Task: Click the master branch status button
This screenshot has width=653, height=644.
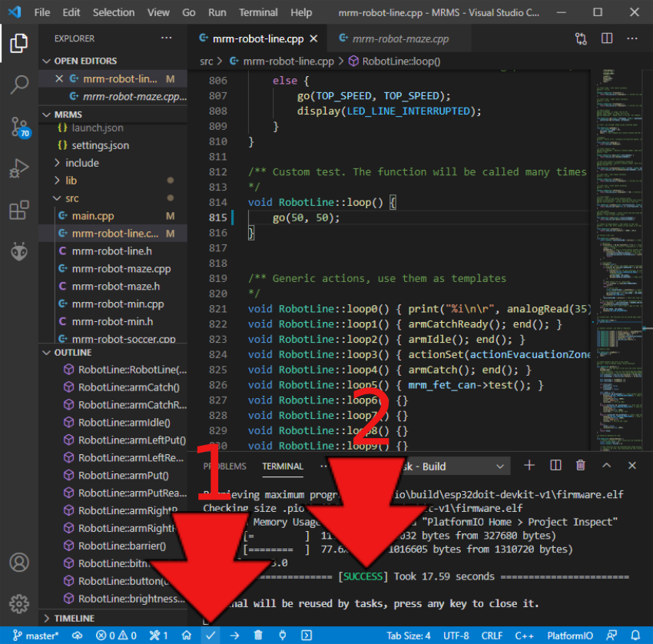Action: [x=36, y=636]
